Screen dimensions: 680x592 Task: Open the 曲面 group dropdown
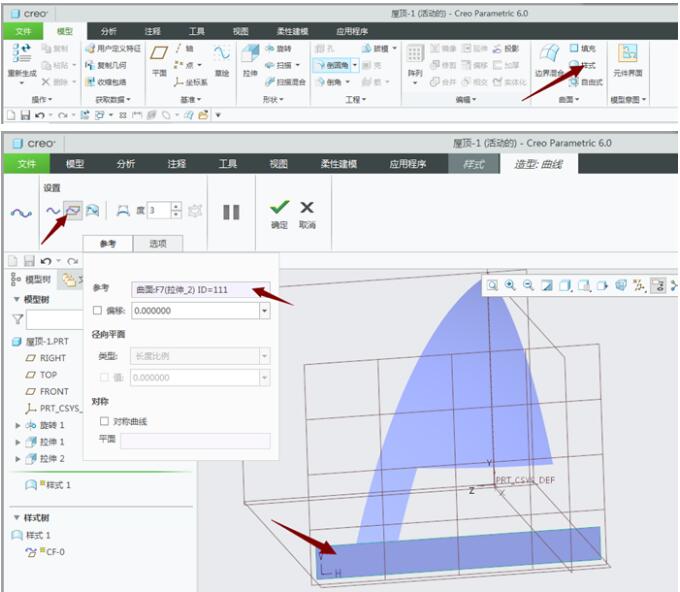(x=569, y=100)
